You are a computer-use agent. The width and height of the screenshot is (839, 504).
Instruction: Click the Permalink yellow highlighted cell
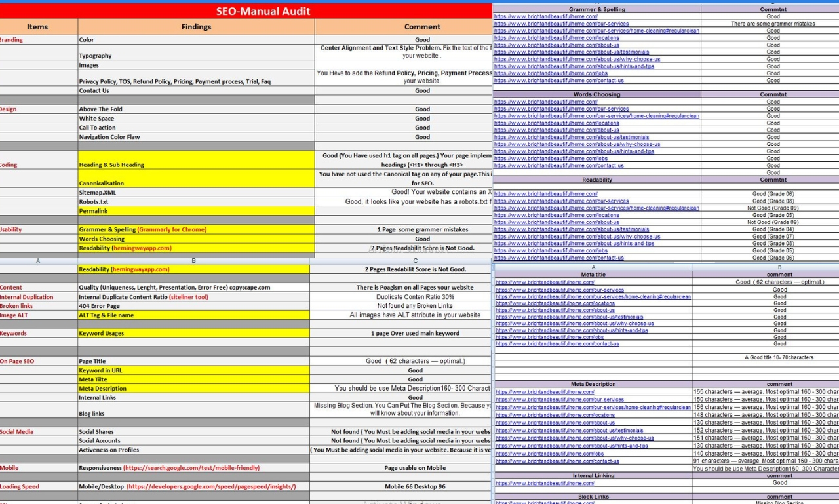coord(195,211)
